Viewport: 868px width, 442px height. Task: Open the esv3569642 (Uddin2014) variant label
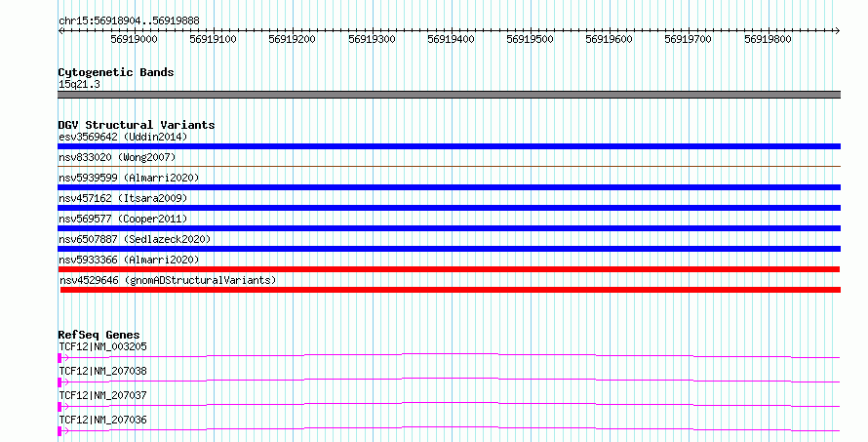coord(123,137)
